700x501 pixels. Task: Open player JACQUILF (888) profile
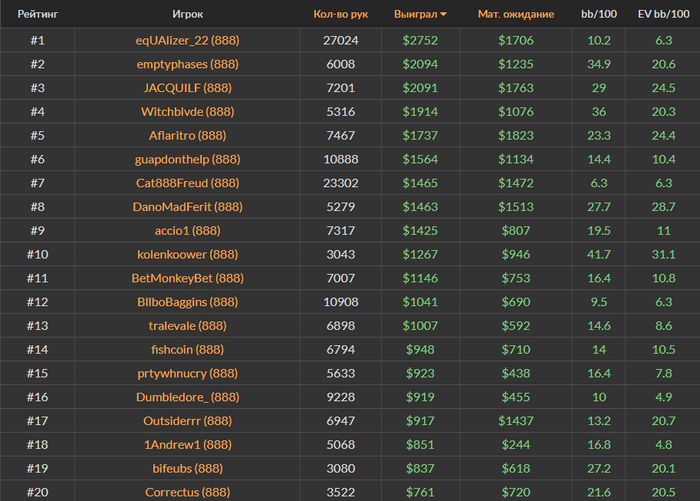coord(188,88)
